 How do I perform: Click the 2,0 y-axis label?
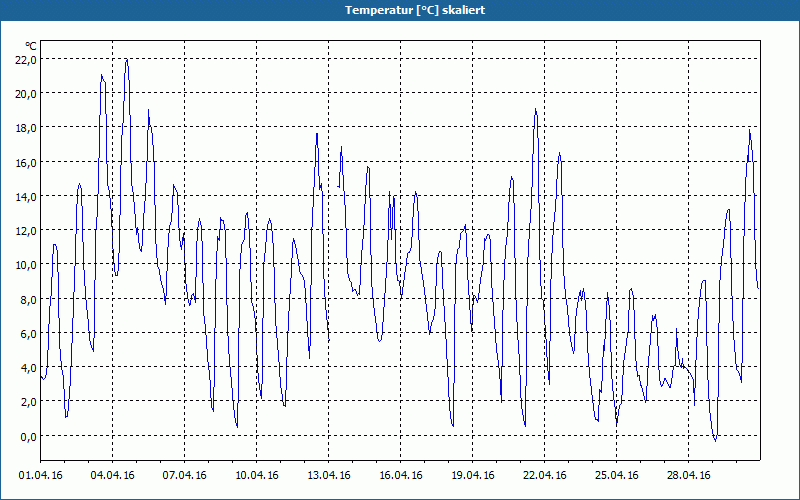tap(29, 402)
